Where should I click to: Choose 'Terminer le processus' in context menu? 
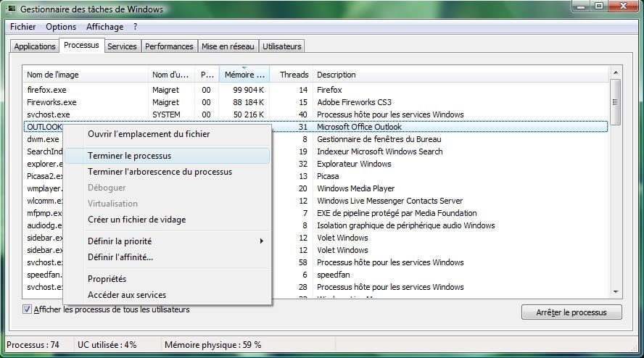[168, 156]
